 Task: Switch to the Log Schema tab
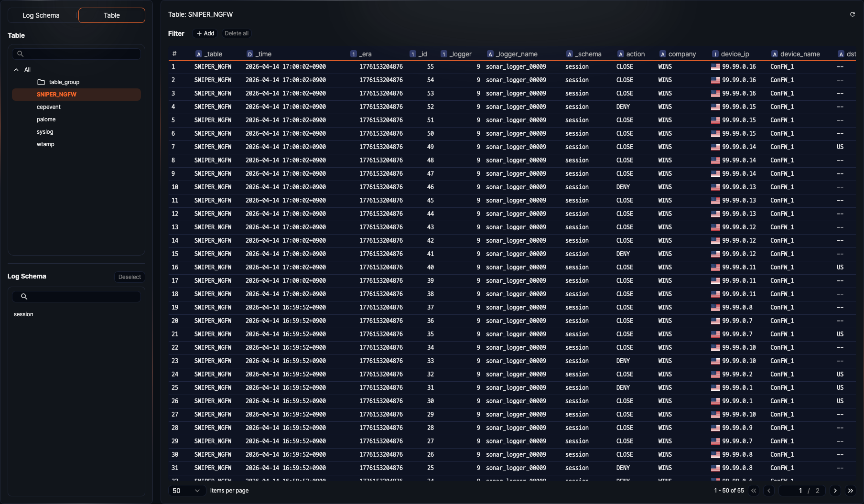pyautogui.click(x=42, y=15)
